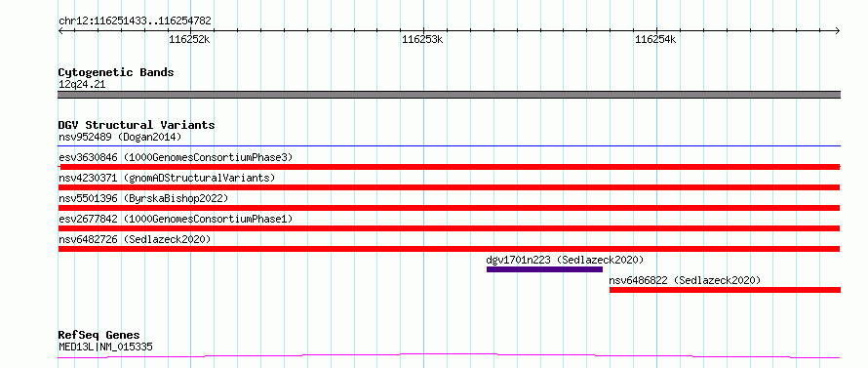
Task: Click the left arrowhead of the coordinate ruler
Action: coord(60,30)
